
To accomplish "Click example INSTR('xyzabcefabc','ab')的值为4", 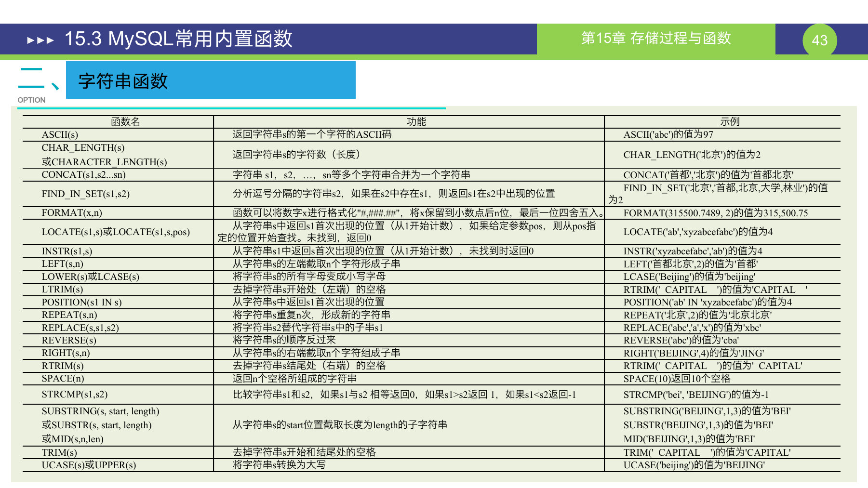I will [x=693, y=251].
